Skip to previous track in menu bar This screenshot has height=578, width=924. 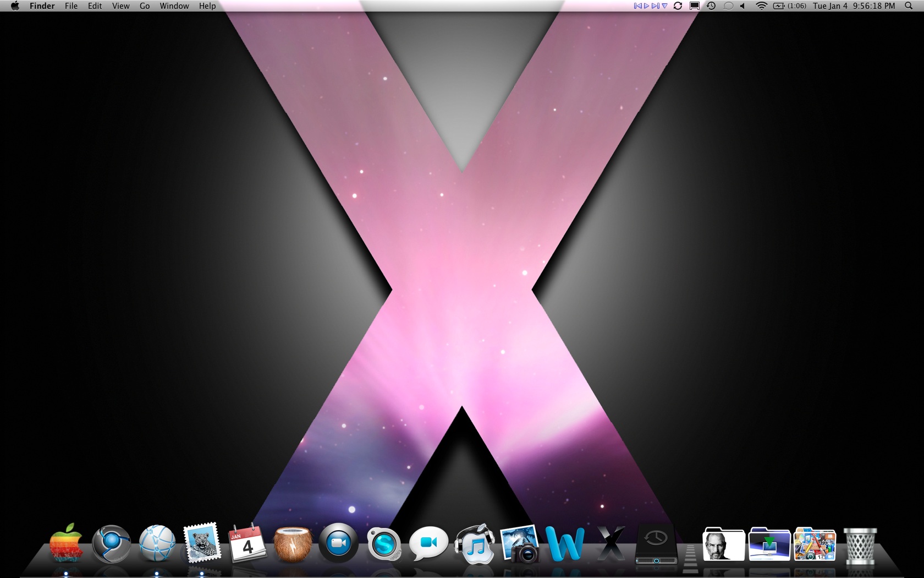pos(638,6)
